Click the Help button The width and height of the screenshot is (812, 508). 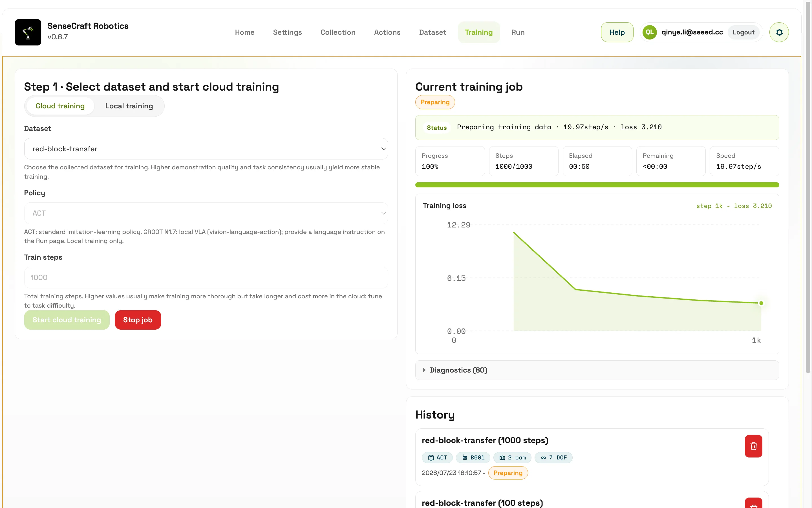point(617,32)
